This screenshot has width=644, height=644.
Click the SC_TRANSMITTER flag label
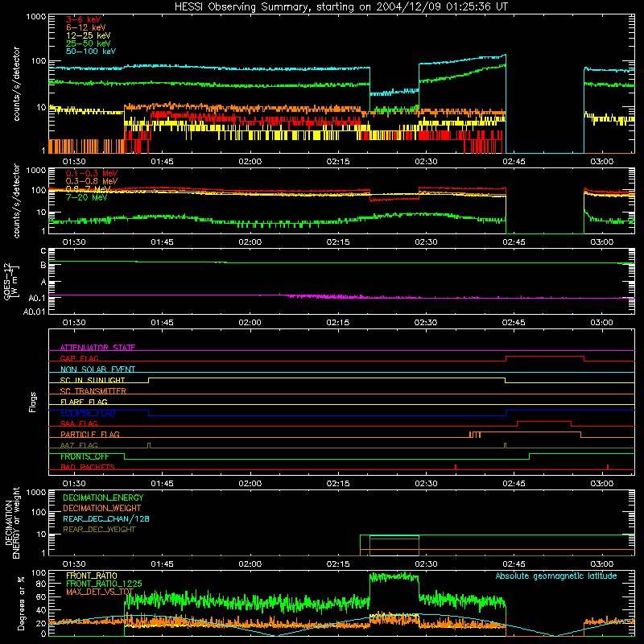click(93, 391)
